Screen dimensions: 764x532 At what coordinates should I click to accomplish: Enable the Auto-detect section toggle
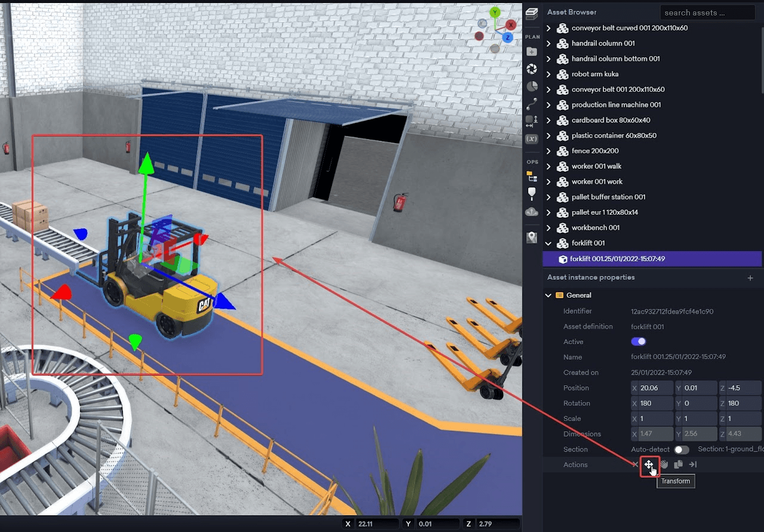(x=681, y=450)
